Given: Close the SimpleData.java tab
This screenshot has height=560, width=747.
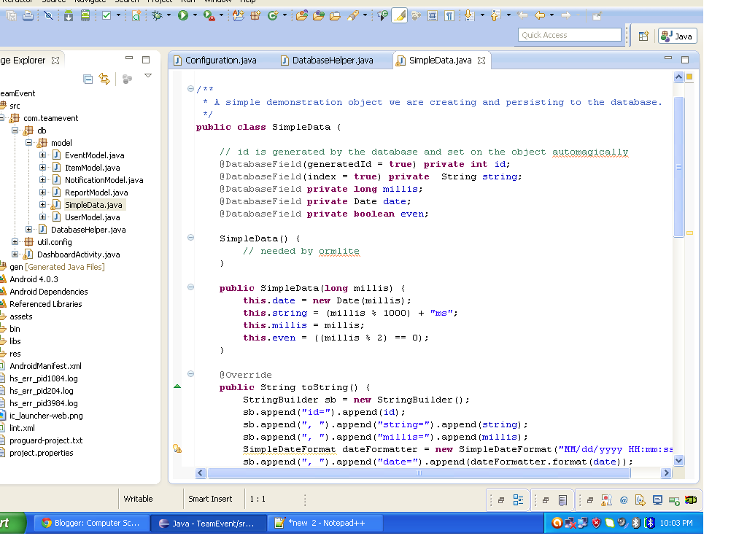Looking at the screenshot, I should pyautogui.click(x=481, y=61).
